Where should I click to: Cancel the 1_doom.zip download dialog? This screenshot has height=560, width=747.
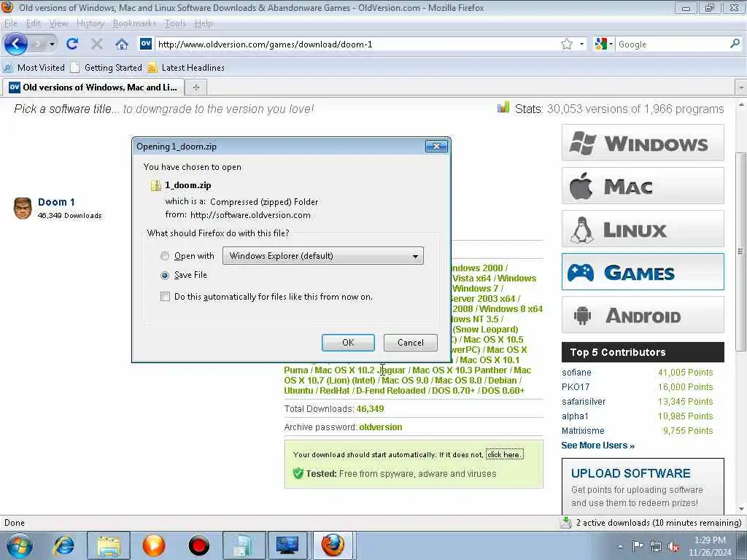coord(410,343)
